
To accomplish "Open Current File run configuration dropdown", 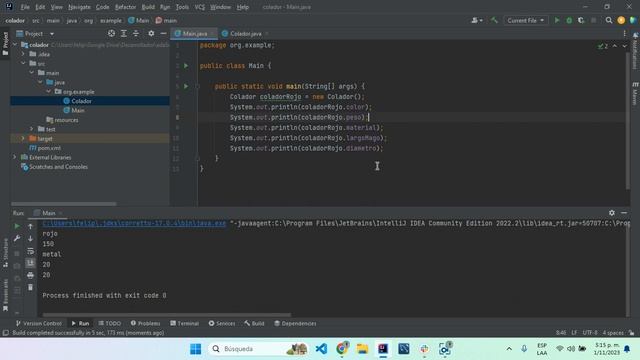I will 525,20.
